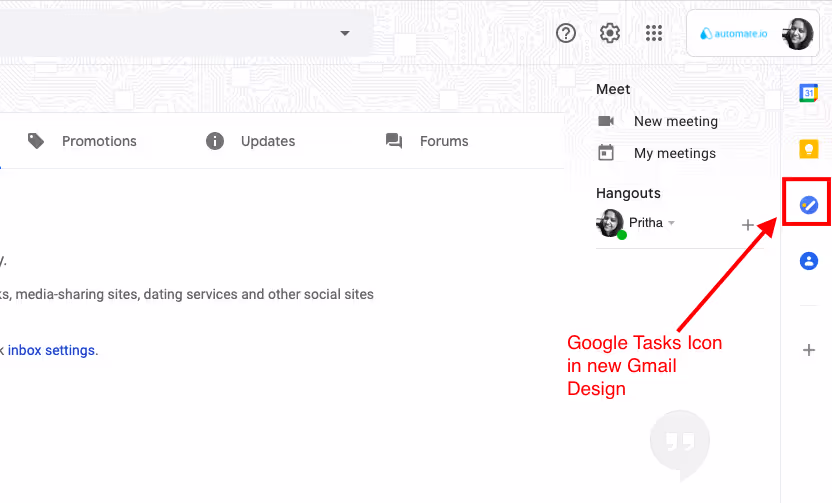Open Google Keep side panel icon

point(809,149)
